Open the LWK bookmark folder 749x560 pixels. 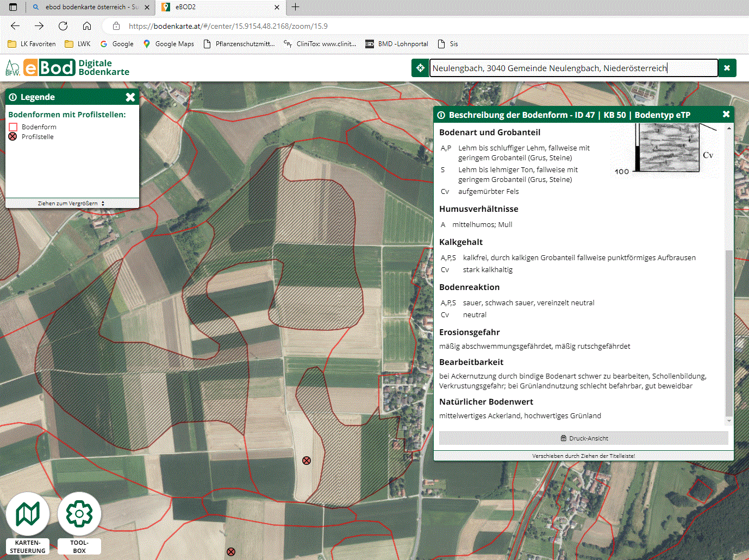[x=78, y=44]
